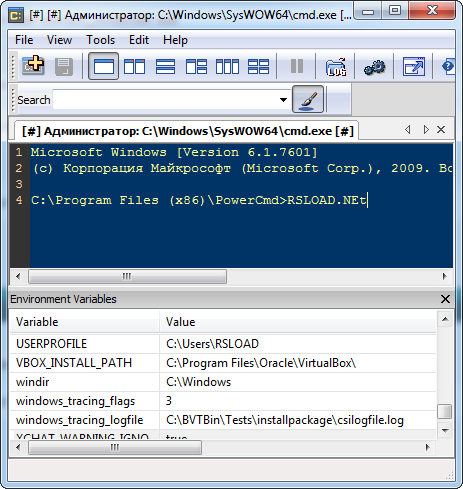This screenshot has height=489, width=463.
Task: Click console scrollbar right arrow
Action: [x=444, y=276]
